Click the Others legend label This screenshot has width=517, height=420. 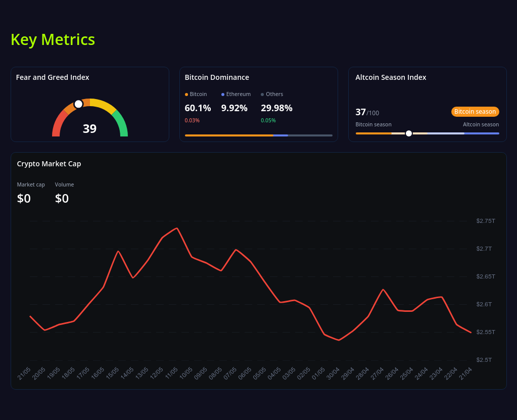pos(274,95)
